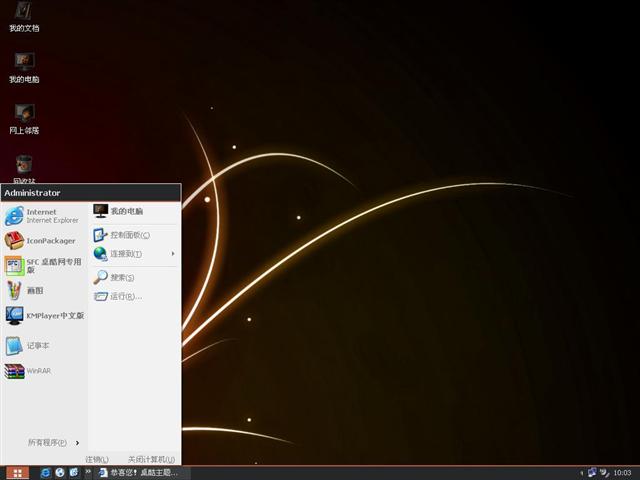Select 回收站 recycle bin on desktop

24,168
